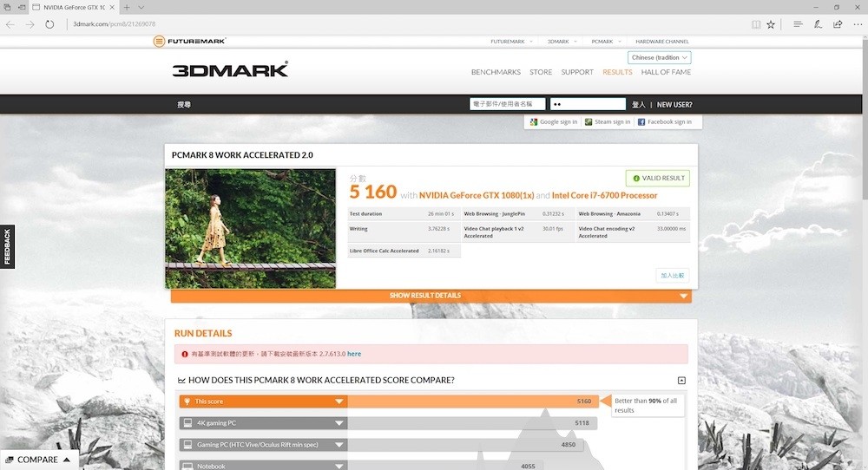The image size is (868, 470).
Task: Click the Intel Core i7-6700 Processor link
Action: tap(604, 195)
